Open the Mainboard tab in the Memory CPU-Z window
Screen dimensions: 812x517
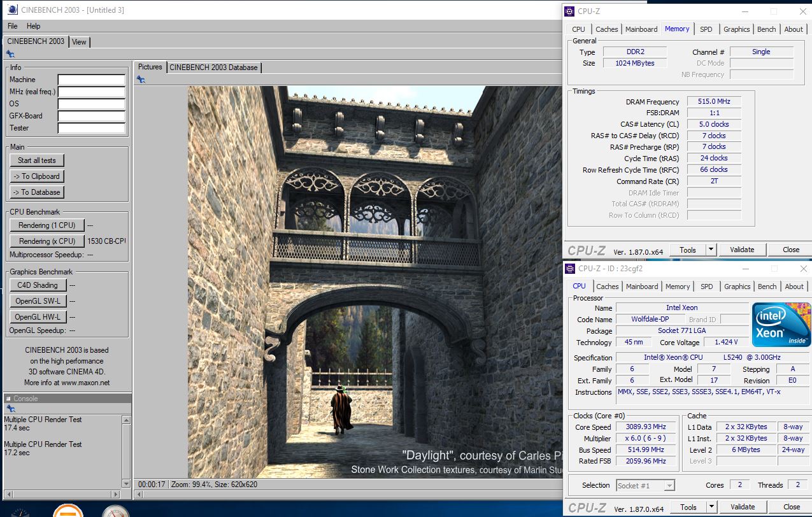click(641, 29)
